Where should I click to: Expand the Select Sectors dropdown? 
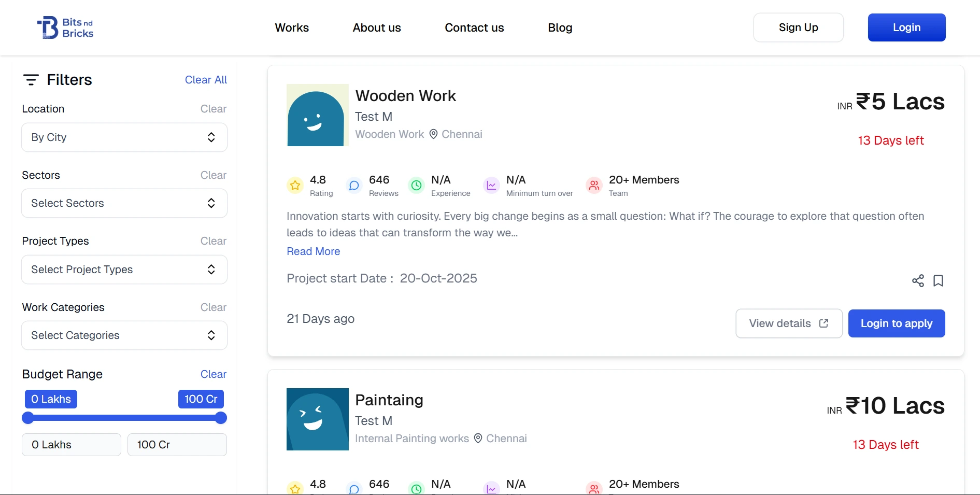[x=124, y=203]
